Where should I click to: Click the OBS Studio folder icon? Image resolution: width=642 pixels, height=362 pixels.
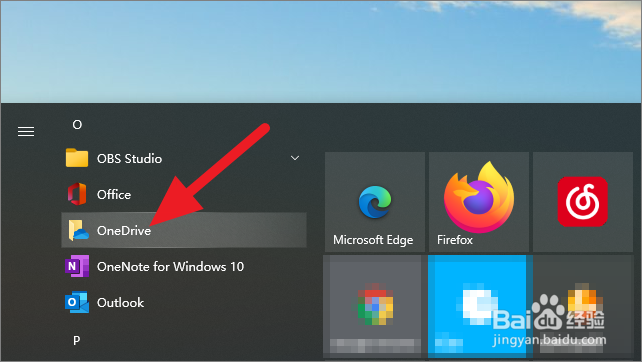[x=77, y=158]
